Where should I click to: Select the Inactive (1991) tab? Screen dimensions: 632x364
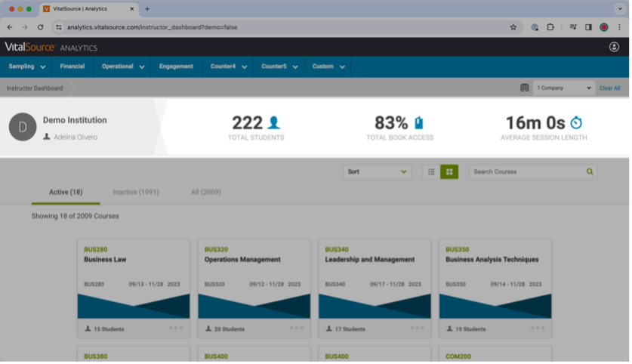pyautogui.click(x=136, y=193)
